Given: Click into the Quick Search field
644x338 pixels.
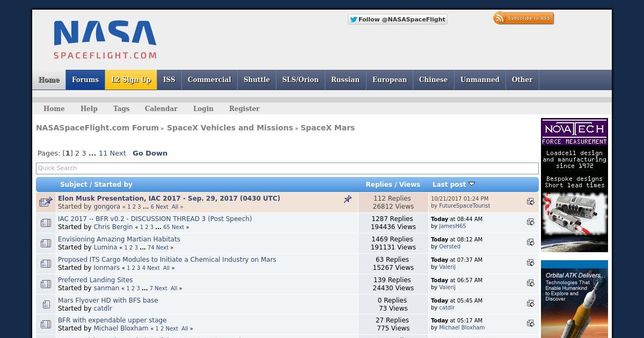Looking at the screenshot, I should click(287, 168).
